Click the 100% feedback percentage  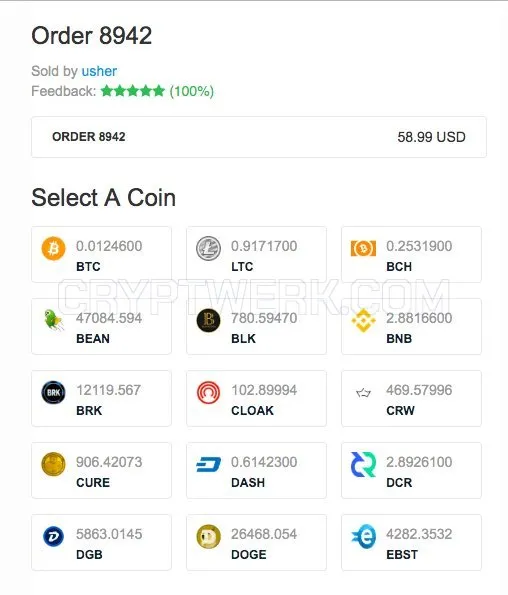(192, 91)
